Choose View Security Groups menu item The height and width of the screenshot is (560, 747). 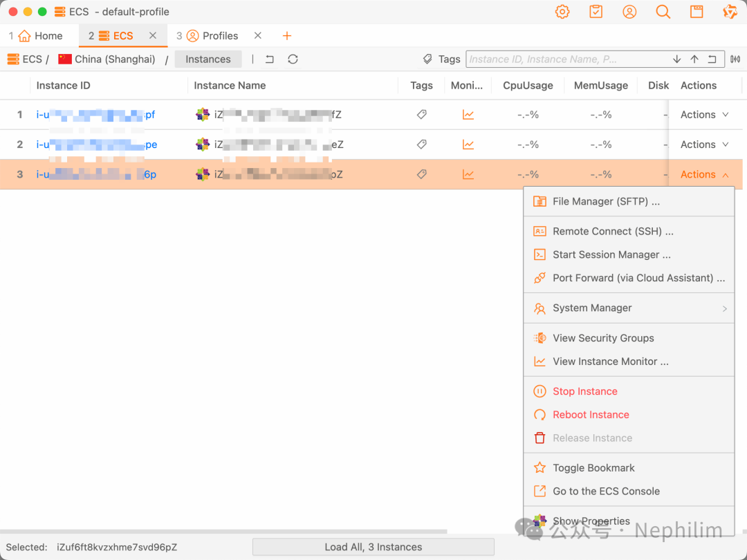pos(629,338)
